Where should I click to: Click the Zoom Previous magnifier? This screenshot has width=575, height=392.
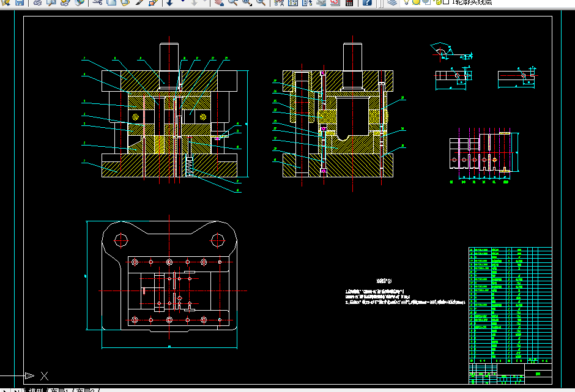[261, 2]
